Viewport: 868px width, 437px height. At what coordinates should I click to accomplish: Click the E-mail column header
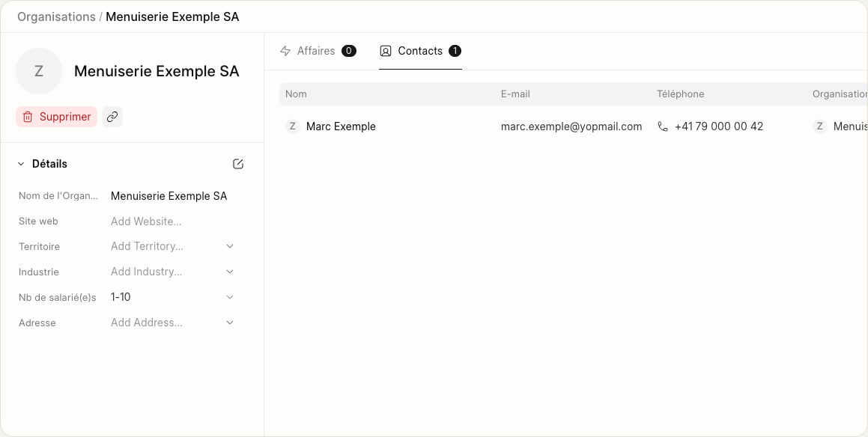click(515, 94)
